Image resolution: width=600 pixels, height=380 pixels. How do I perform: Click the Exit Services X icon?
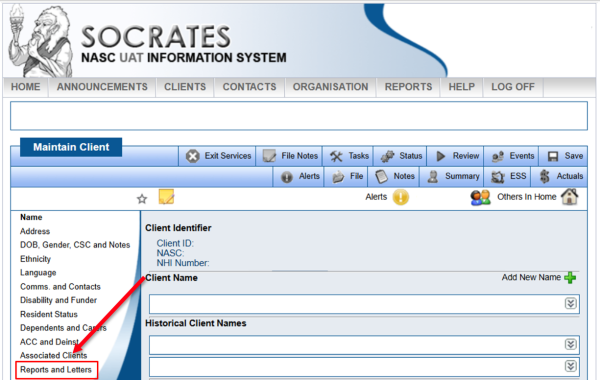point(192,156)
